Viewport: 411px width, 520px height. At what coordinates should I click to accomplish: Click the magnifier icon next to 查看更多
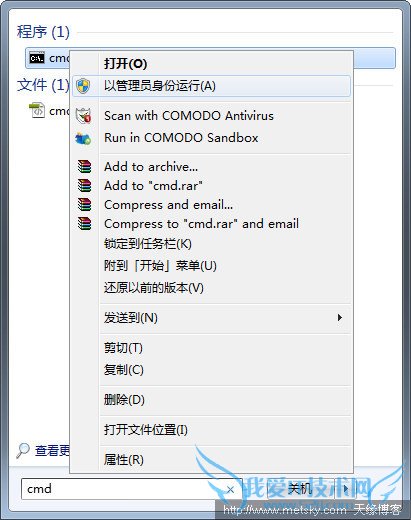pyautogui.click(x=23, y=451)
